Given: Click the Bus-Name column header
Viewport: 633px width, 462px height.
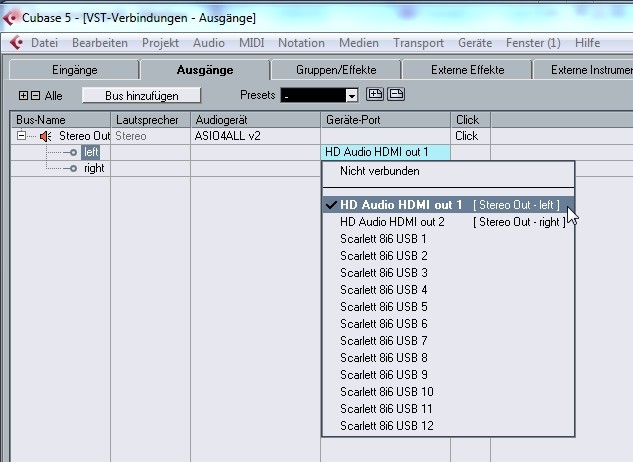Looking at the screenshot, I should tap(61, 120).
